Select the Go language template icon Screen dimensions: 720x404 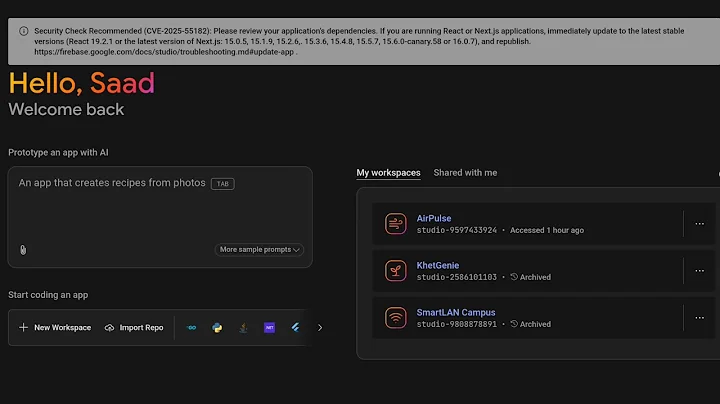(x=191, y=327)
